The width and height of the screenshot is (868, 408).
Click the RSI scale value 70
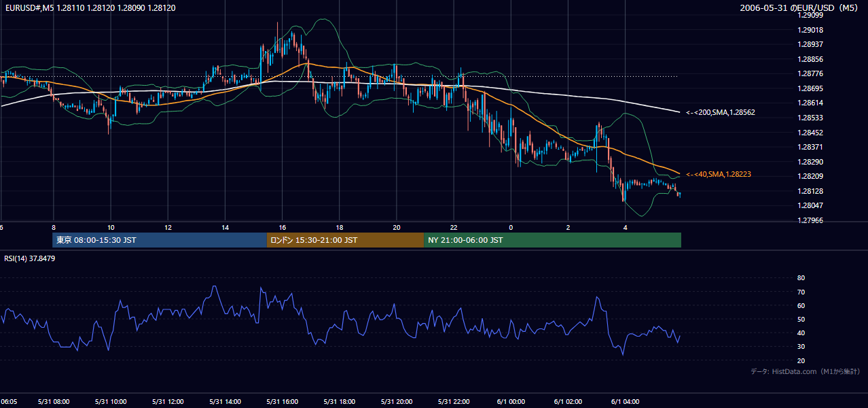point(801,292)
